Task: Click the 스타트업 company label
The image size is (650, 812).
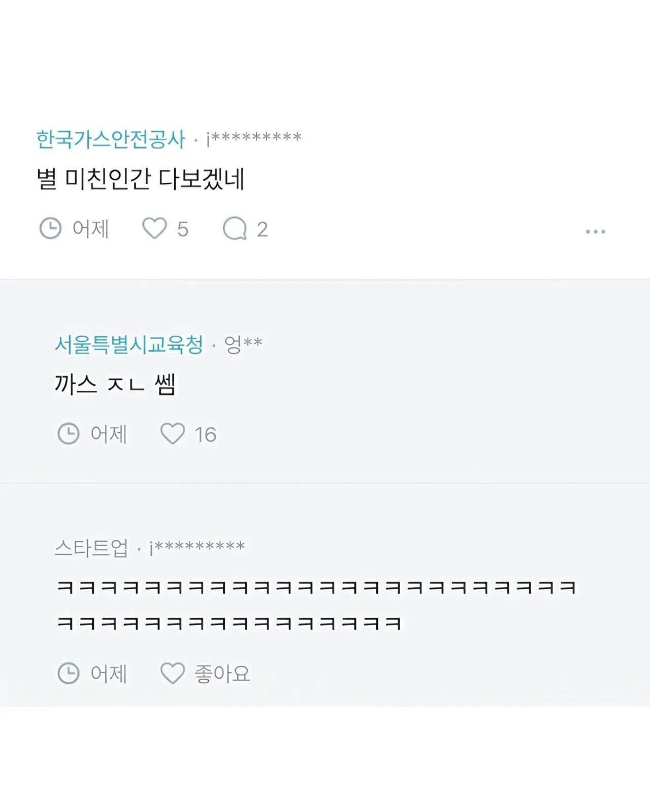Action: point(91,548)
